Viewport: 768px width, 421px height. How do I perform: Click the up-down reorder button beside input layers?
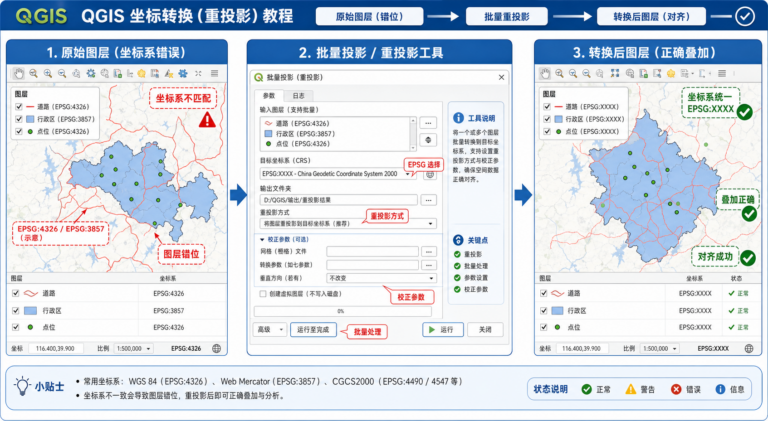click(x=428, y=140)
